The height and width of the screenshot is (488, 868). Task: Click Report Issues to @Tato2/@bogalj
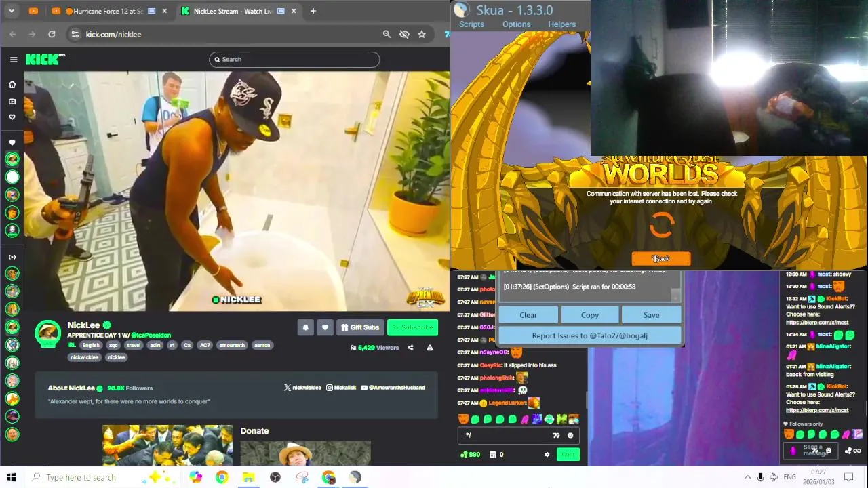point(590,335)
